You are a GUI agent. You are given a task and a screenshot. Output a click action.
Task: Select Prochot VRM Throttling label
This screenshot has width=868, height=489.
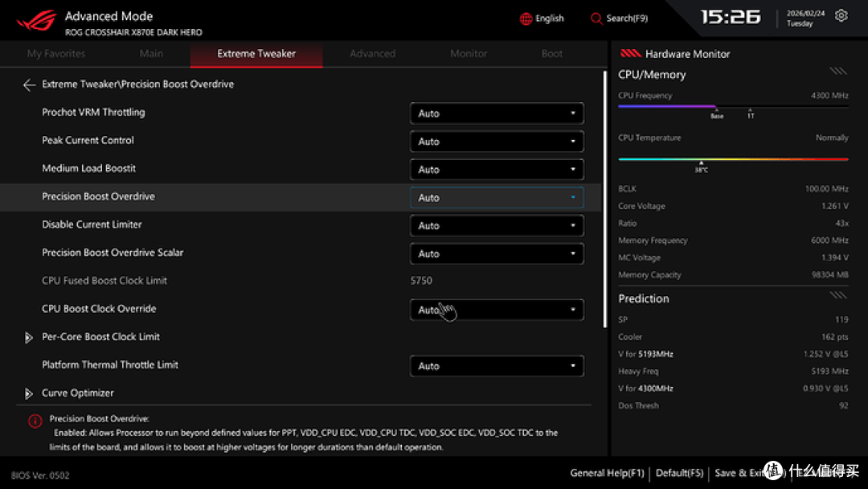click(x=93, y=113)
